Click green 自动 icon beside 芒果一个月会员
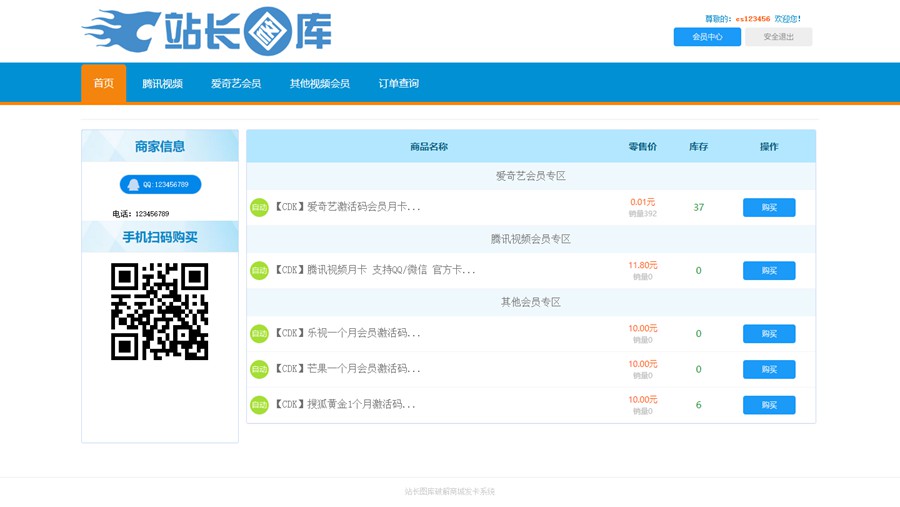This screenshot has width=900, height=507. (x=259, y=369)
